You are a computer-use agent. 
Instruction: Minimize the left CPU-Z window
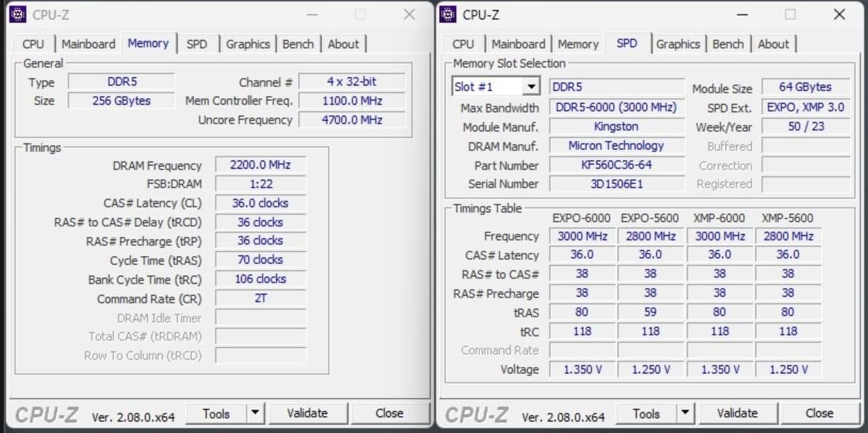pyautogui.click(x=312, y=14)
